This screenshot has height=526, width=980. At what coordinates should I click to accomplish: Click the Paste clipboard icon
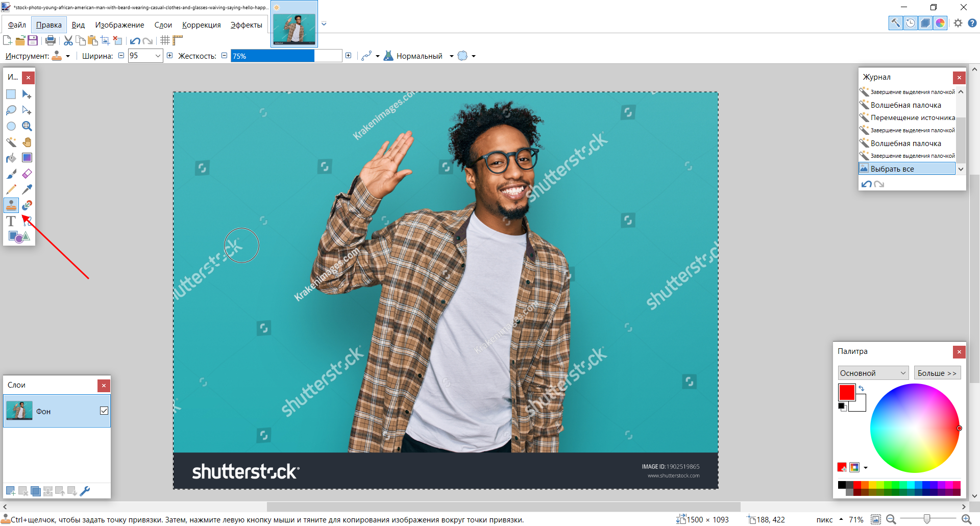point(93,40)
